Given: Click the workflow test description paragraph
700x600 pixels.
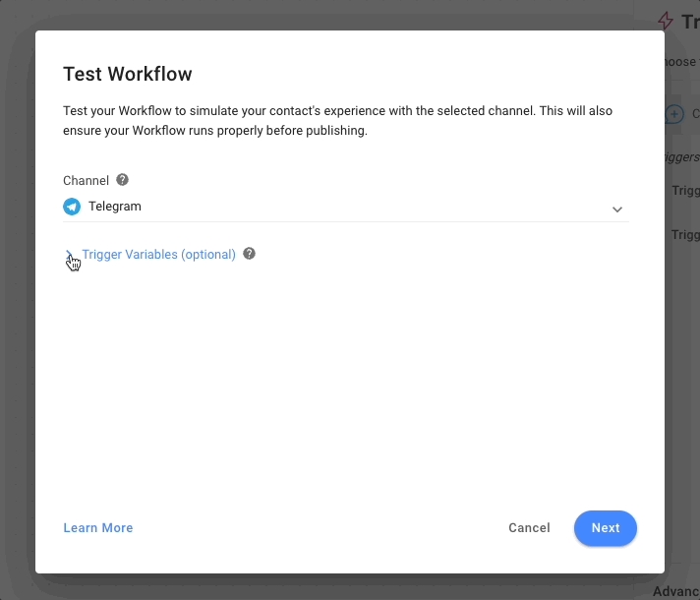Looking at the screenshot, I should (337, 120).
